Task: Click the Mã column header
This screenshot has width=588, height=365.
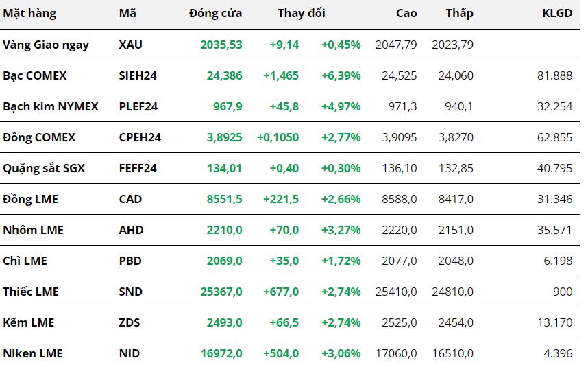Action: (127, 13)
